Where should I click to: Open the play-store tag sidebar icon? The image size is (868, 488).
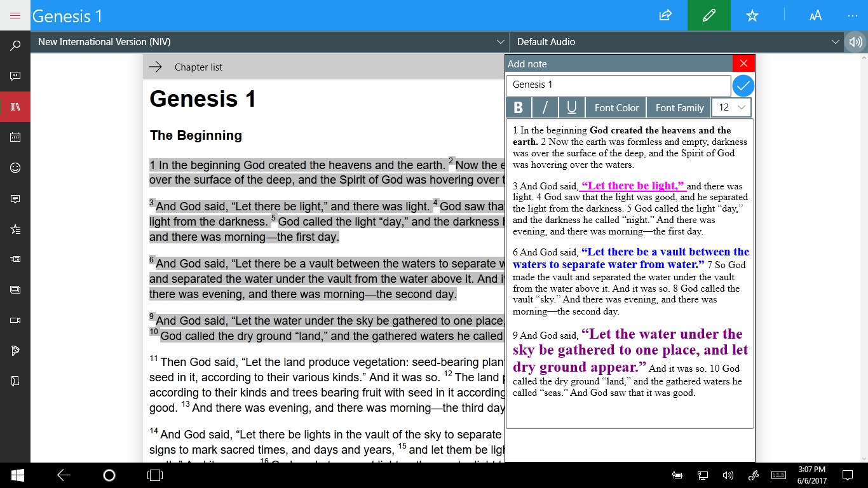tap(15, 351)
